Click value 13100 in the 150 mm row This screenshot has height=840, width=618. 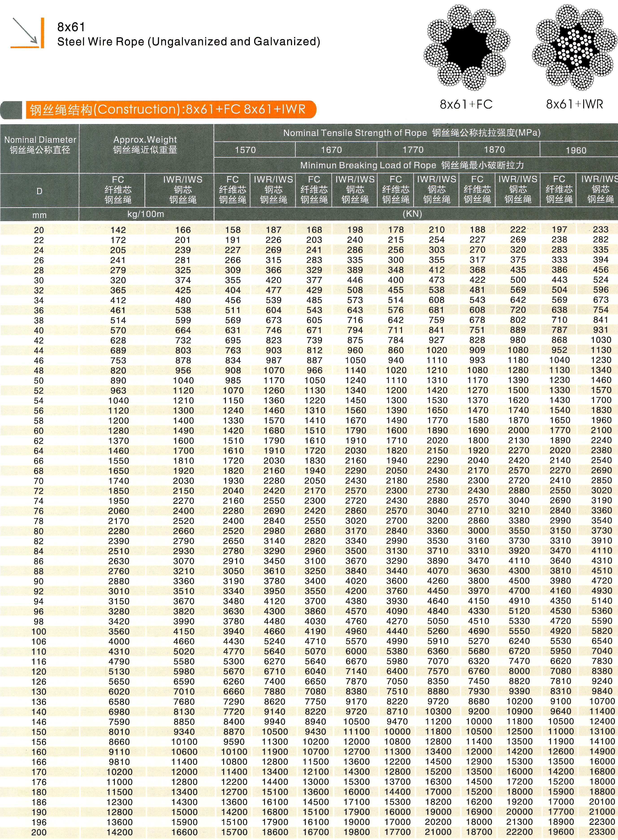(x=602, y=731)
